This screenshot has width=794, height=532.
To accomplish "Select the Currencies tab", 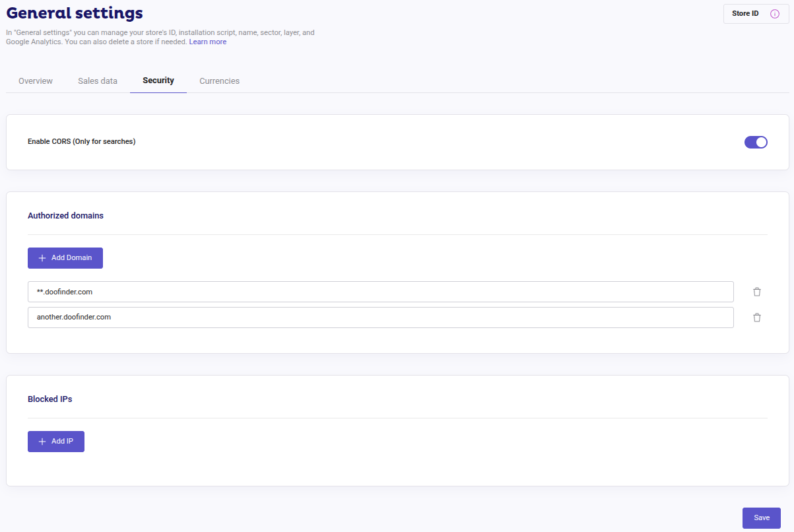I will (219, 81).
